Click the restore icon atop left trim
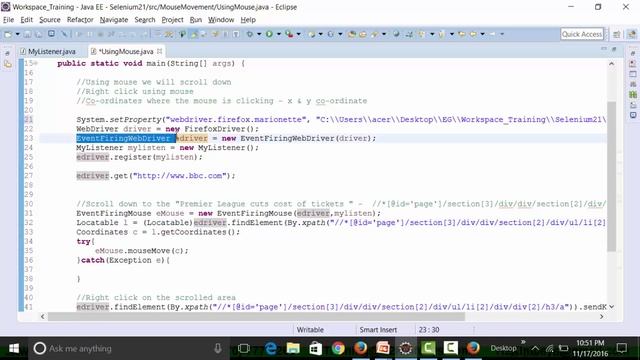 [7, 53]
